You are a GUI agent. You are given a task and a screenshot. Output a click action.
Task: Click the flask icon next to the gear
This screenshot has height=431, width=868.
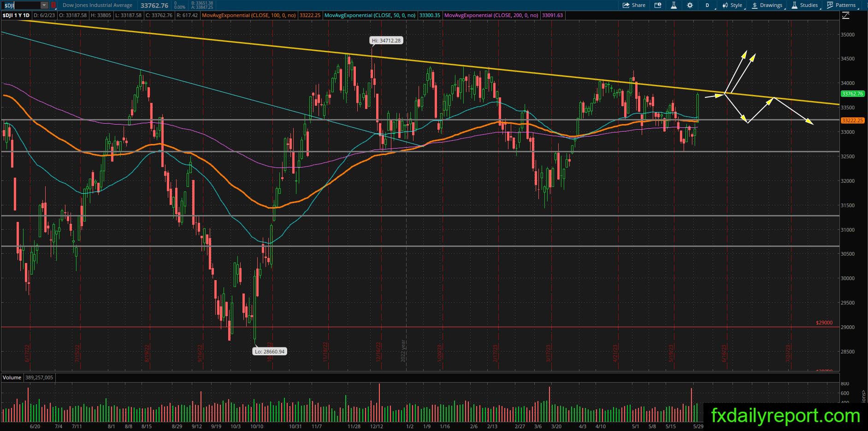[x=673, y=5]
